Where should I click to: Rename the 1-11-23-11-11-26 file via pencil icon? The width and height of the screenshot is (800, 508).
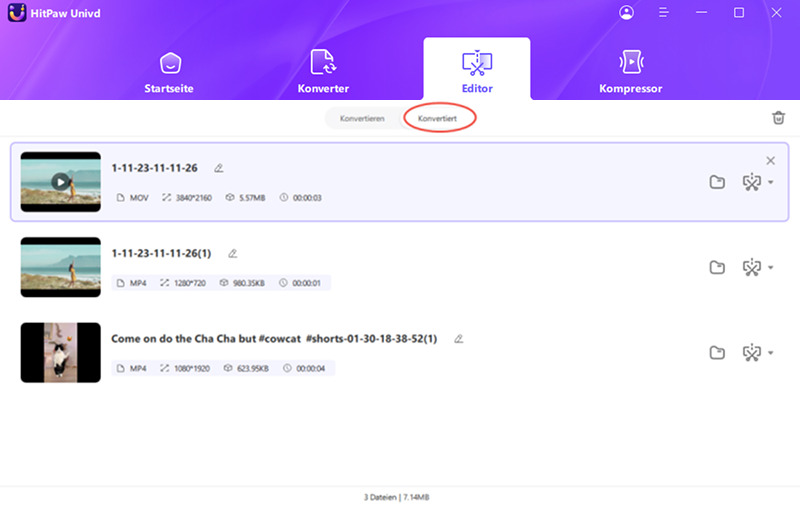pyautogui.click(x=218, y=168)
